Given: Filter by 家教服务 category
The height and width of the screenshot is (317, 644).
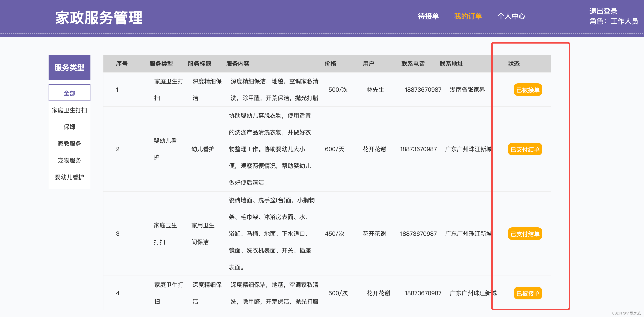Looking at the screenshot, I should (69, 143).
